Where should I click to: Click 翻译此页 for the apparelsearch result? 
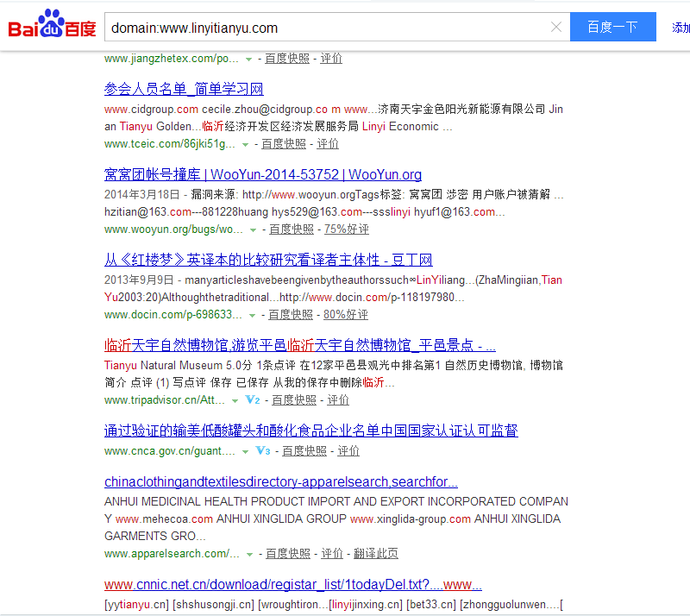375,554
